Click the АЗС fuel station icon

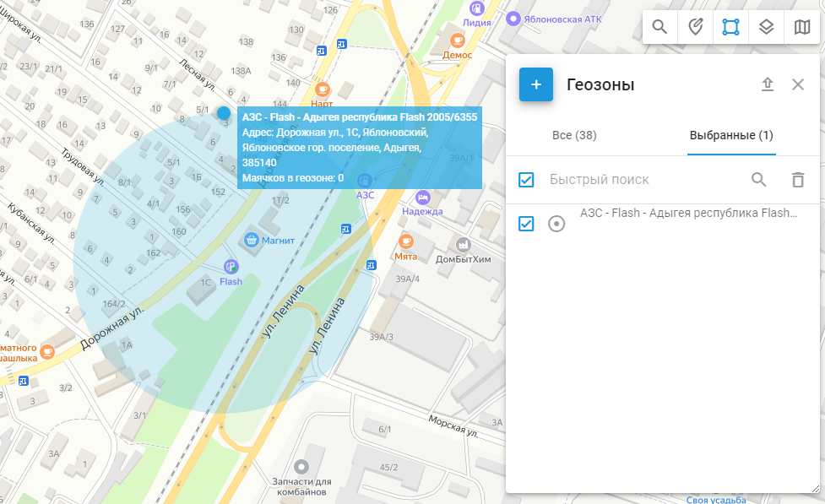pos(364,181)
